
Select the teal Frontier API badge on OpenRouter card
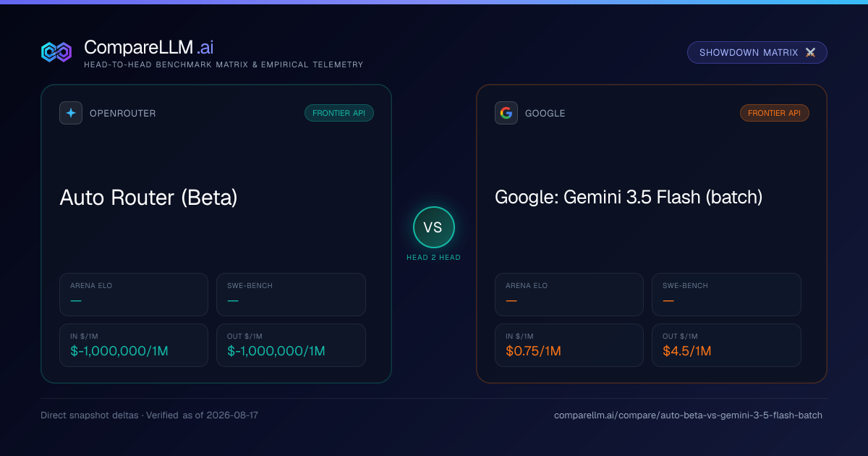339,113
